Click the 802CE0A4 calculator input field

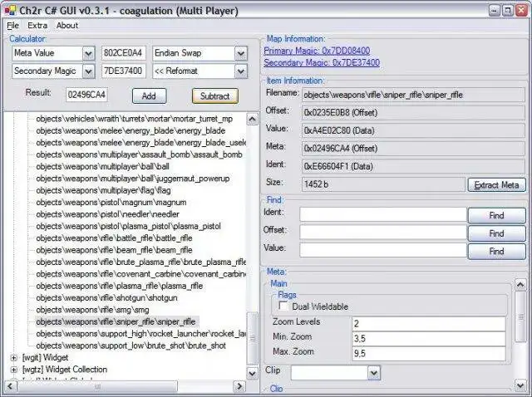(x=124, y=53)
